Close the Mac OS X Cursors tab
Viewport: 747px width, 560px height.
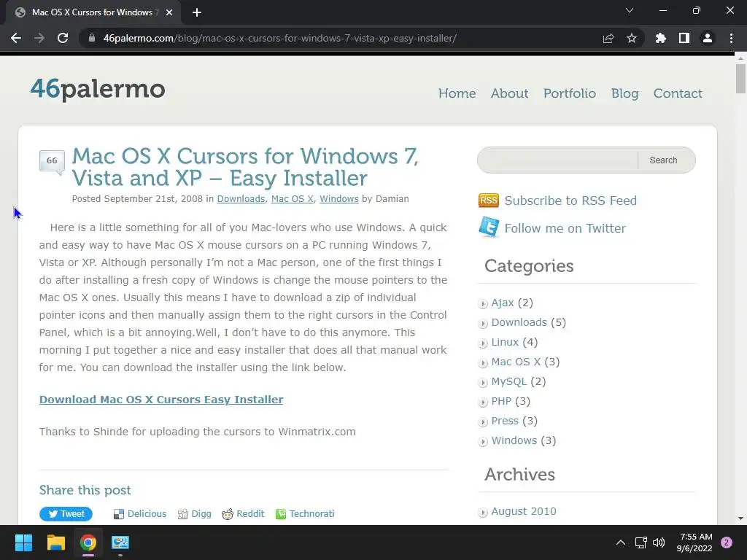coord(169,12)
